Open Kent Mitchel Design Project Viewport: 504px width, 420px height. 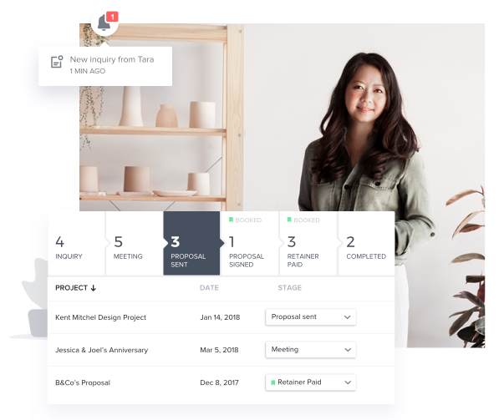[100, 317]
